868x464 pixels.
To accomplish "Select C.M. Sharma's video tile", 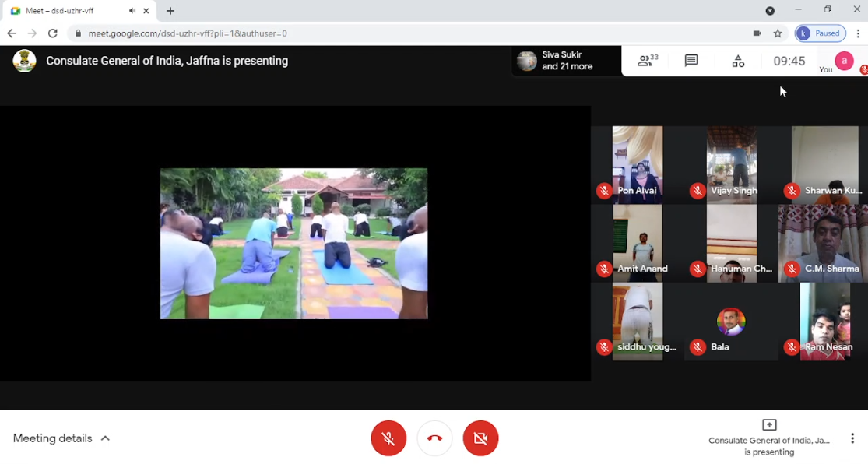I will point(824,244).
